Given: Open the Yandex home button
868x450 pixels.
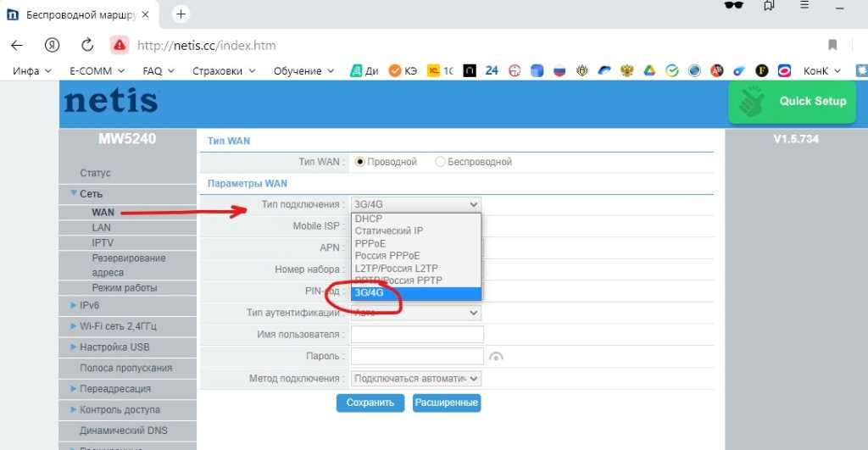Looking at the screenshot, I should pyautogui.click(x=52, y=45).
